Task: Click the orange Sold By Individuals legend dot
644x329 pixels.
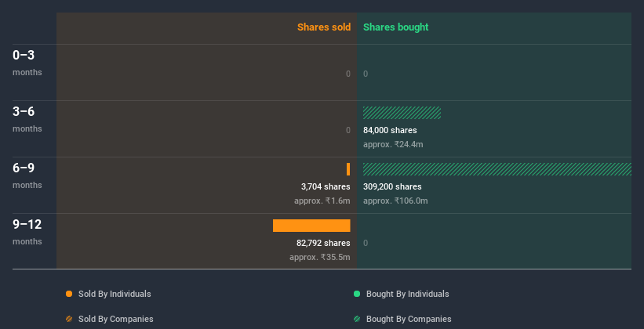Action: pyautogui.click(x=69, y=294)
